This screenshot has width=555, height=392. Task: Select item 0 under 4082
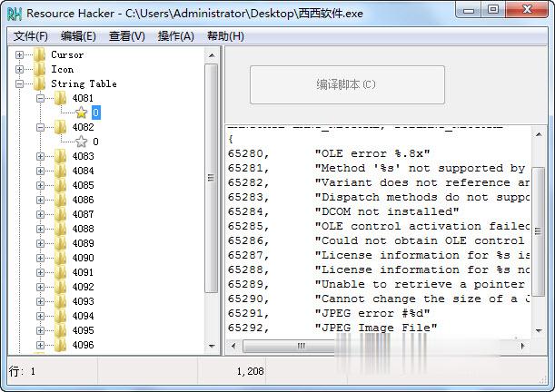tap(95, 142)
